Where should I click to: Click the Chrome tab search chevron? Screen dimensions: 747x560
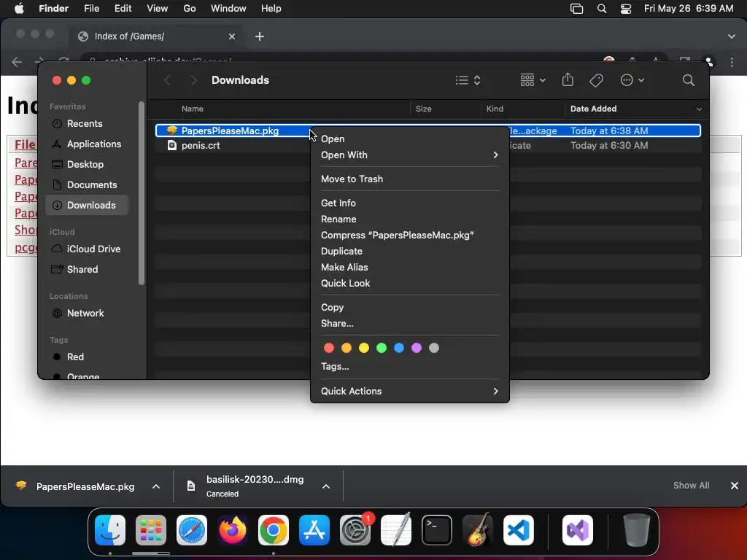(731, 36)
